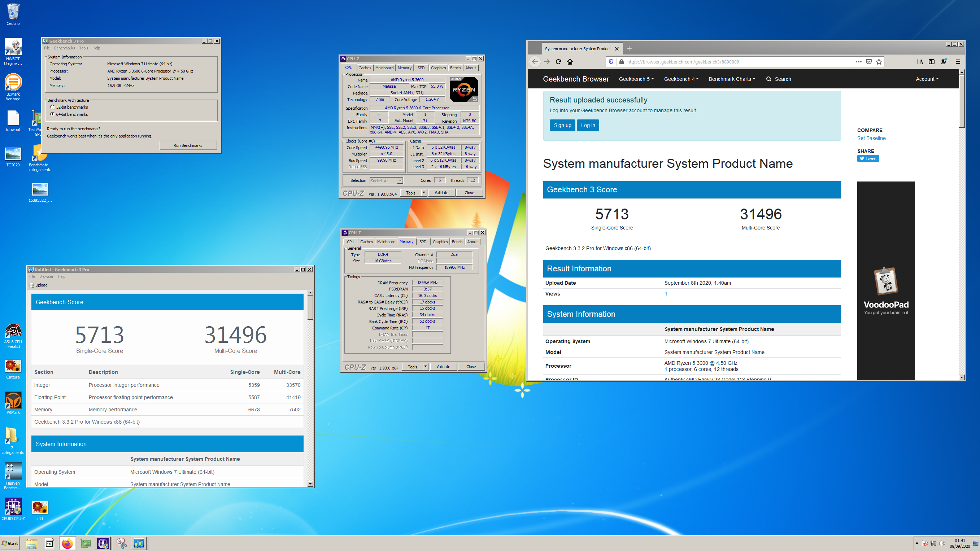Click the Tweet share button
The width and height of the screenshot is (980, 551).
coord(868,158)
